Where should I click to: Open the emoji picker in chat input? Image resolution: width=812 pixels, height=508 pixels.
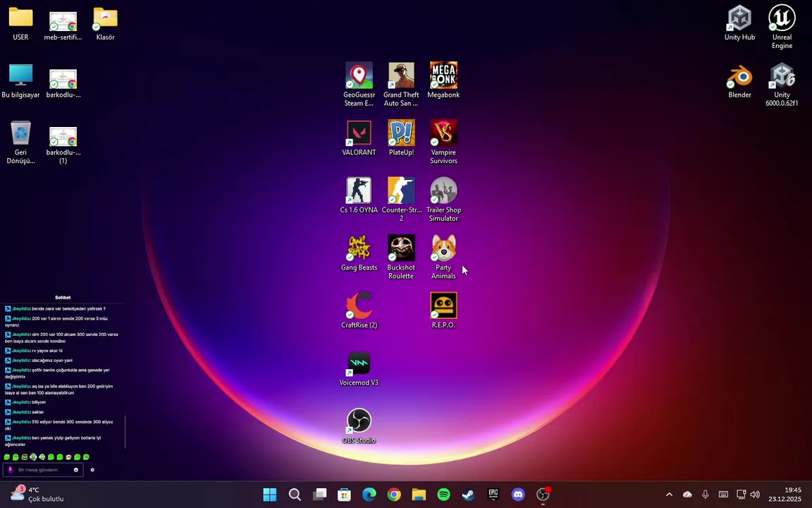(76, 470)
